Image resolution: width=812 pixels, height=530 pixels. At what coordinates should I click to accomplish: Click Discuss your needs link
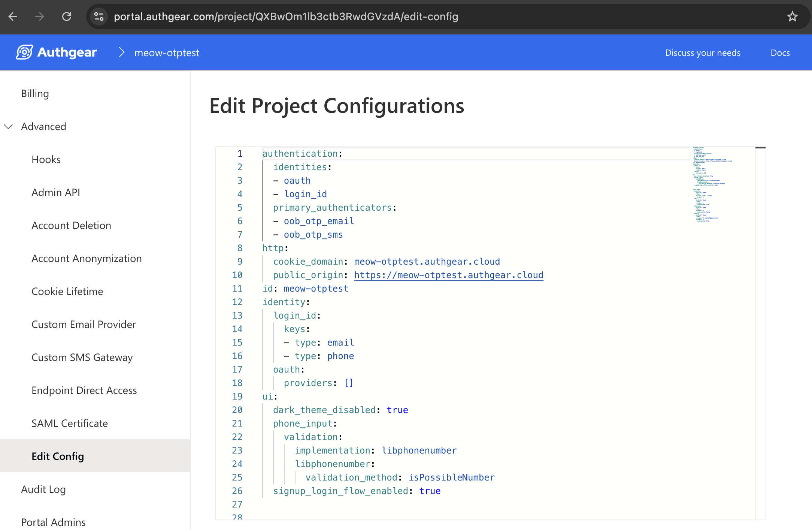703,53
